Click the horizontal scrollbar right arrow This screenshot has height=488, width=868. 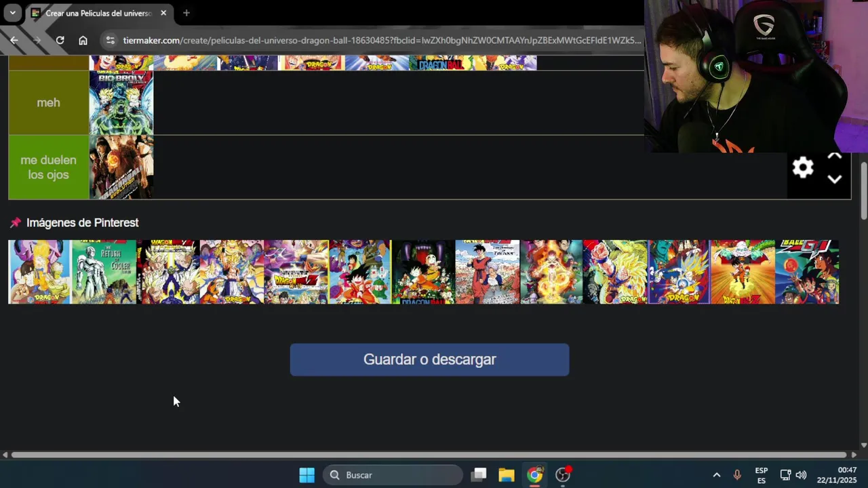coord(854,455)
